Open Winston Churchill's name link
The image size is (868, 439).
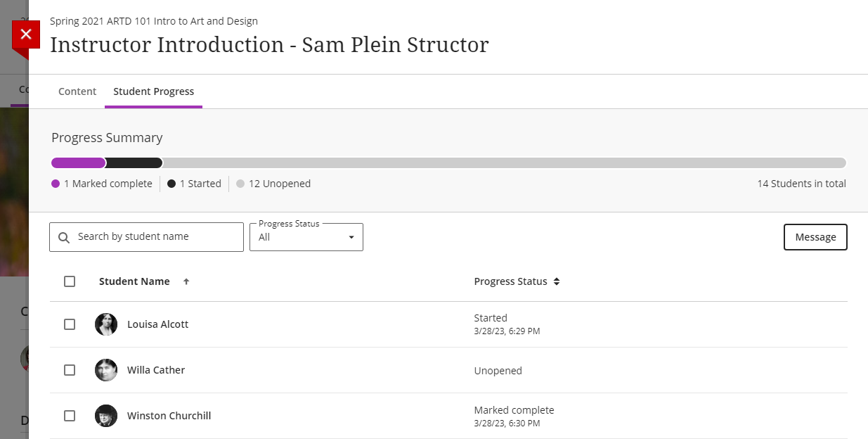click(x=169, y=416)
